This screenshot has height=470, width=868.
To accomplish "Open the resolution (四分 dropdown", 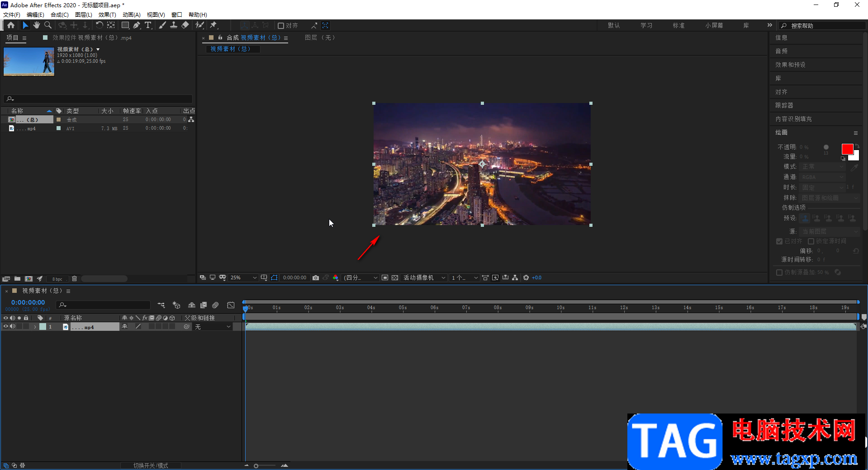I will point(360,277).
